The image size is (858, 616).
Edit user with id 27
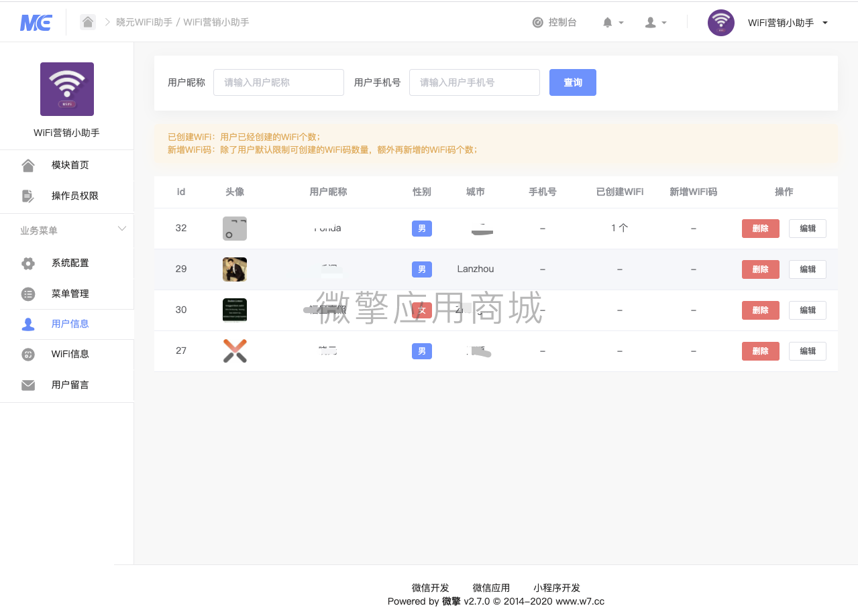pos(808,351)
